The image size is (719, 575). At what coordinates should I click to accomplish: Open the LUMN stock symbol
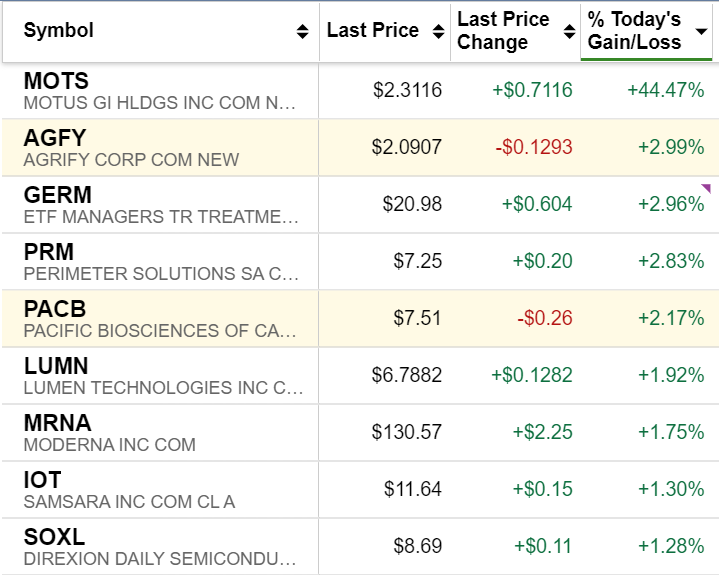[56, 366]
